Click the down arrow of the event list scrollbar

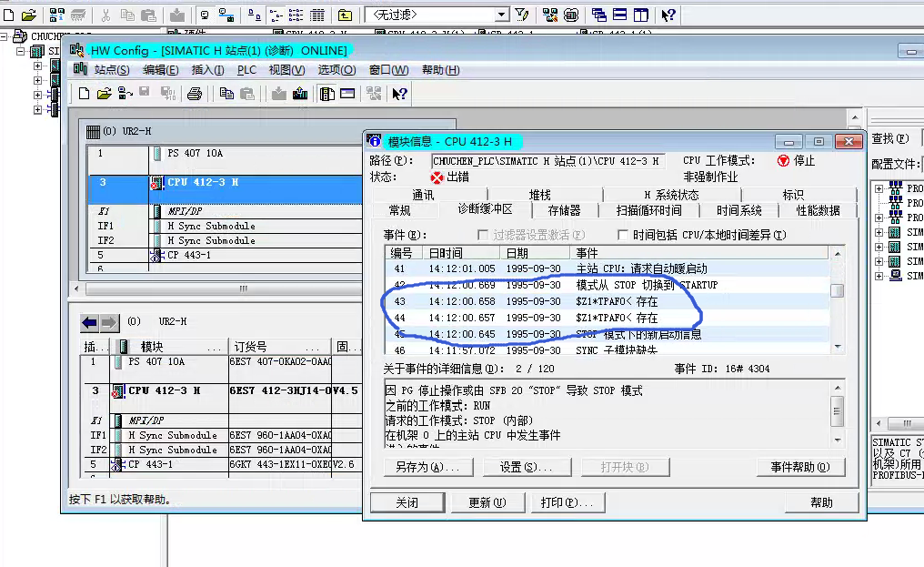point(838,347)
